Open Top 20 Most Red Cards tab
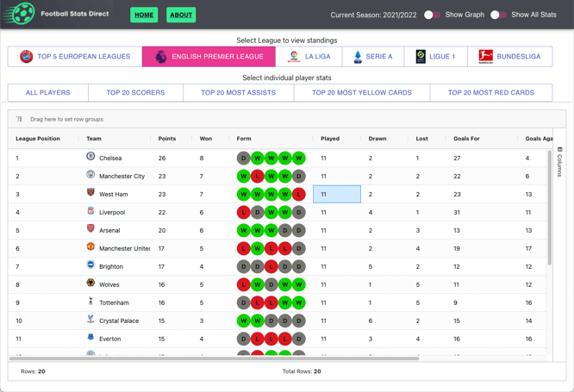Viewport: 574px width, 392px height. 491,92
